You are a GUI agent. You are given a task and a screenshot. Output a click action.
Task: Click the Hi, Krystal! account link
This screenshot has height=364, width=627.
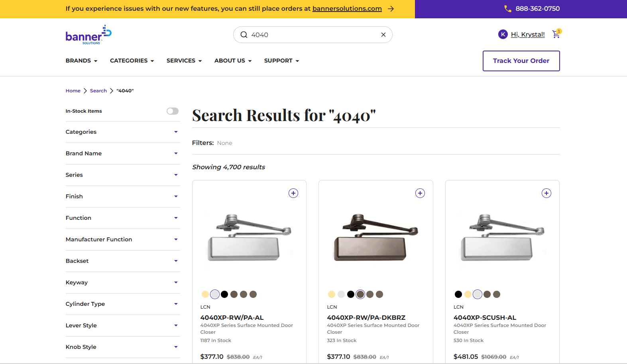528,34
